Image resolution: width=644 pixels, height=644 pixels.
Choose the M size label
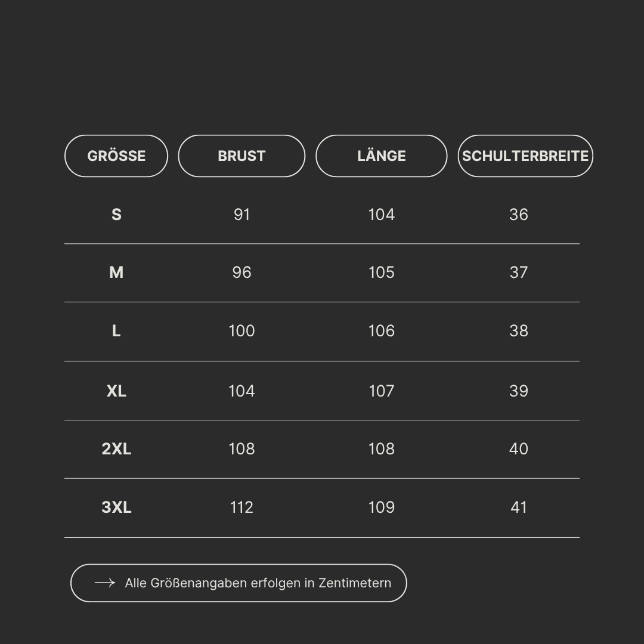pyautogui.click(x=116, y=273)
